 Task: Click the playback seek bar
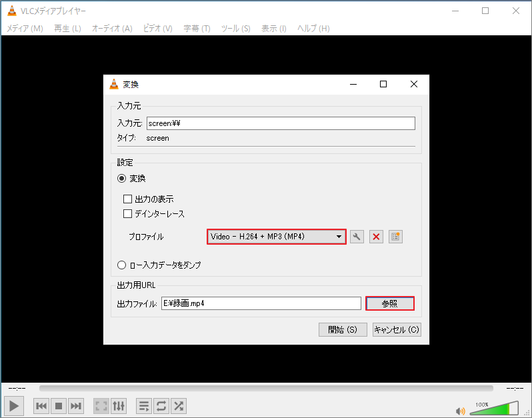point(266,388)
